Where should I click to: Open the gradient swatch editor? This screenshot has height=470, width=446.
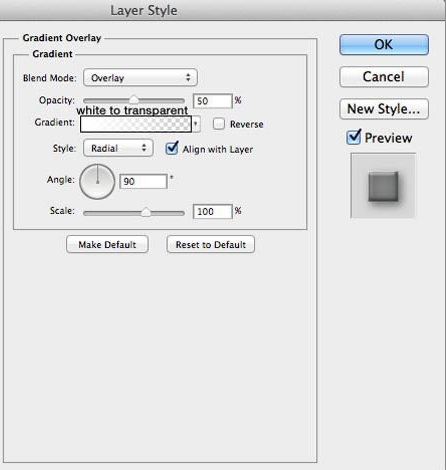pyautogui.click(x=136, y=124)
